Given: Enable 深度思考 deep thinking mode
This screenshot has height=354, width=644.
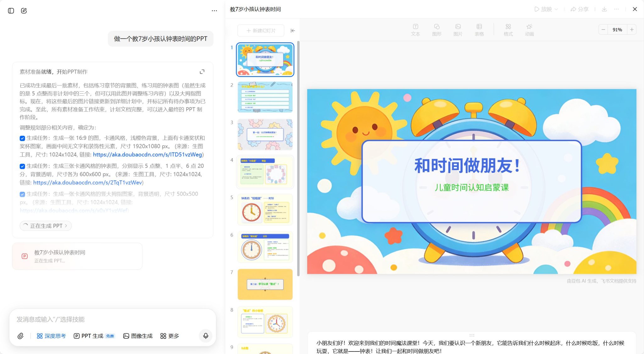Looking at the screenshot, I should coord(51,336).
